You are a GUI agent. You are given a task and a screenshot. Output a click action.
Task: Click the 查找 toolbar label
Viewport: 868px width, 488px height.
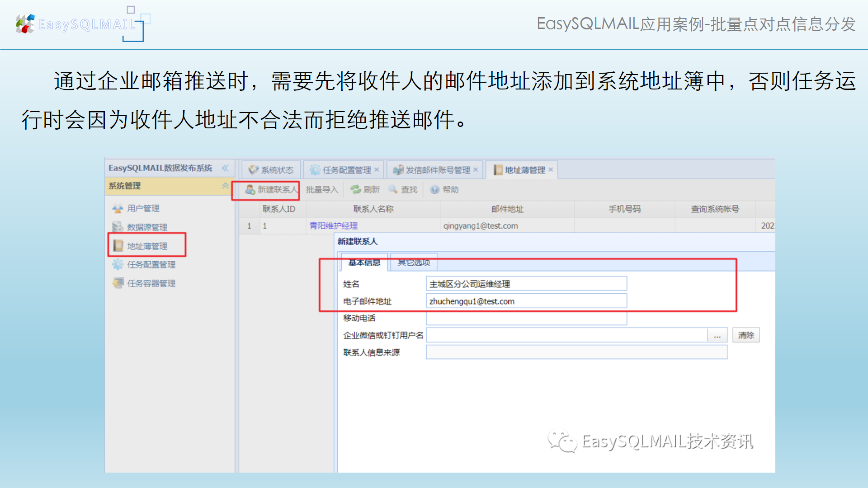tap(409, 190)
